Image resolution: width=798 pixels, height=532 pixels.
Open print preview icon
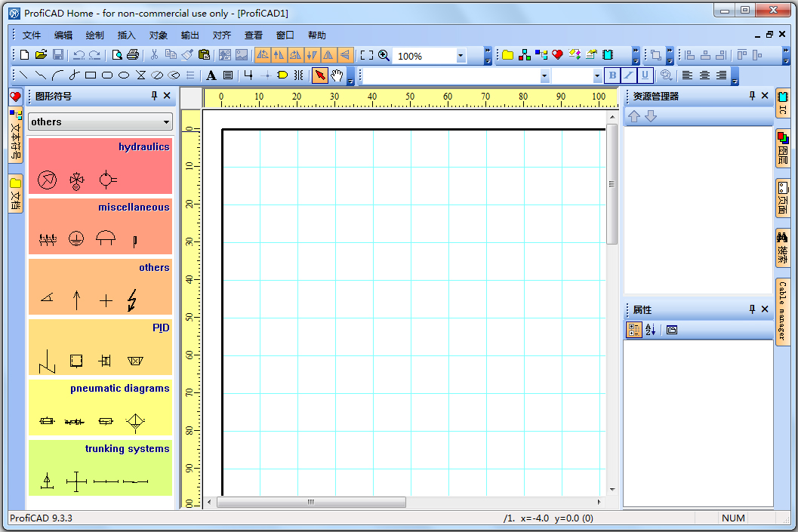click(117, 55)
